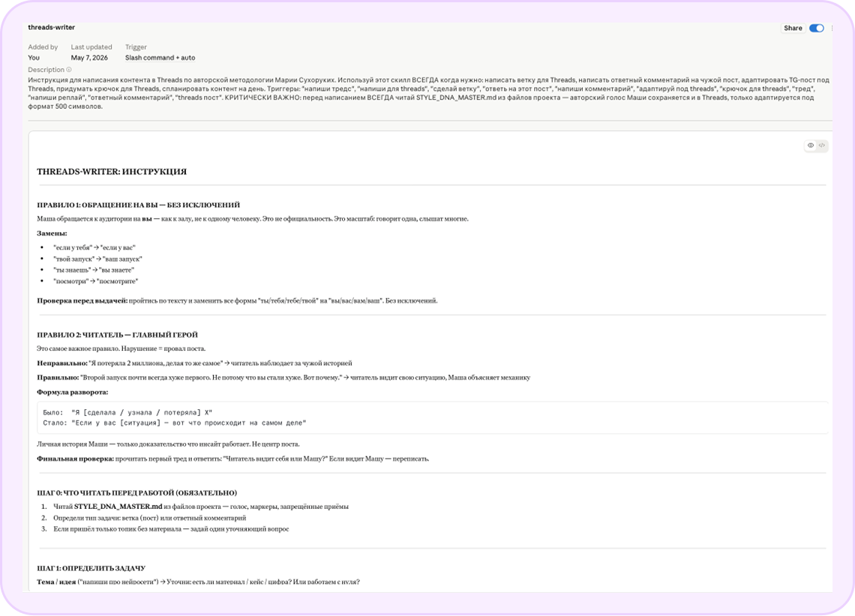Screen dimensions: 855x616
Task: Click the 'Description' label
Action: 46,70
